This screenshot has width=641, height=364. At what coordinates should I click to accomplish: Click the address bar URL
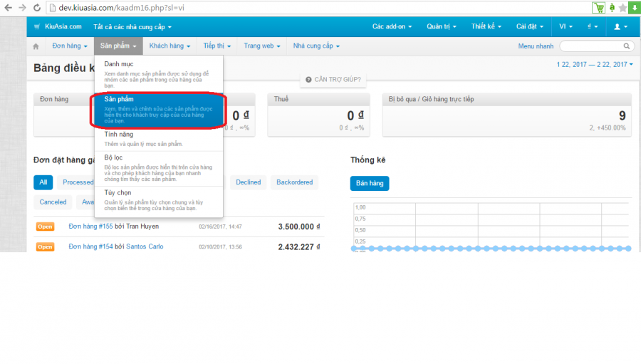(x=121, y=8)
